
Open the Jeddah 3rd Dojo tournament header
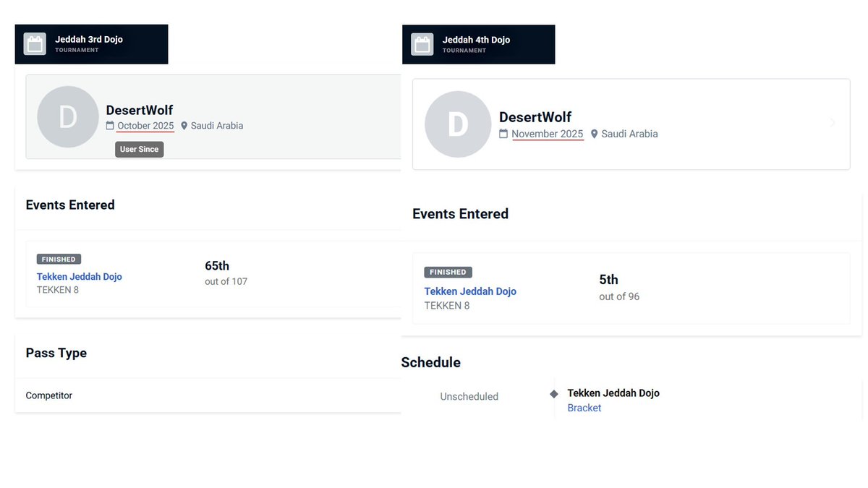click(91, 44)
